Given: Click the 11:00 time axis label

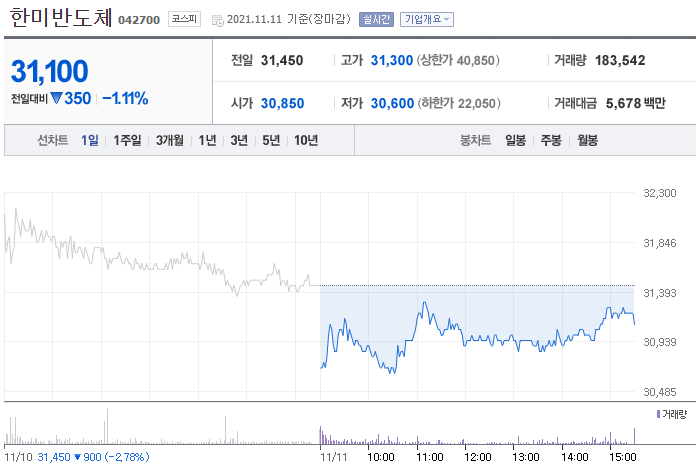Looking at the screenshot, I should pyautogui.click(x=430, y=457).
